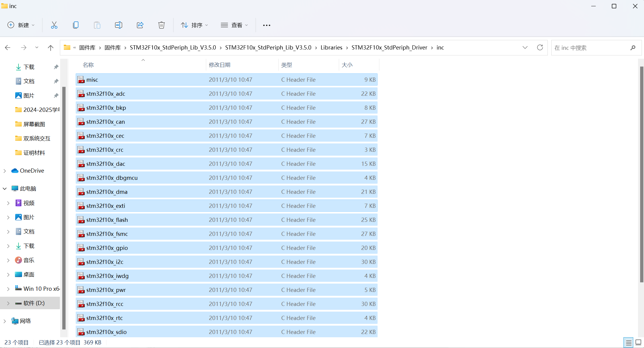Open the 新建 dropdown menu

(x=21, y=25)
